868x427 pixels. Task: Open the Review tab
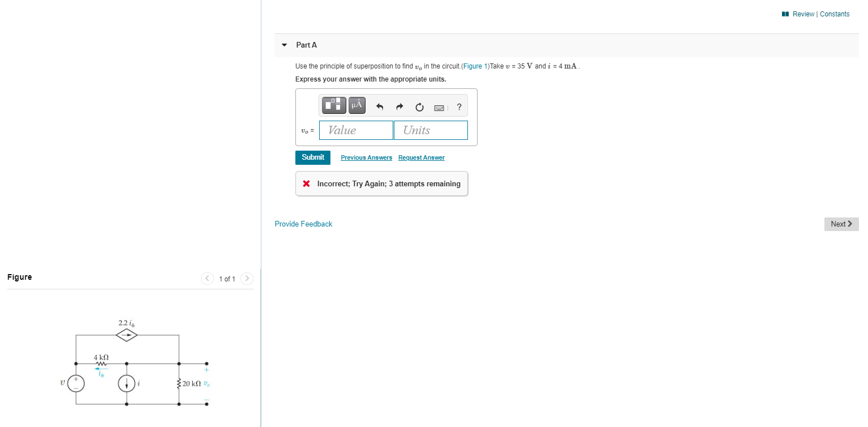click(803, 14)
